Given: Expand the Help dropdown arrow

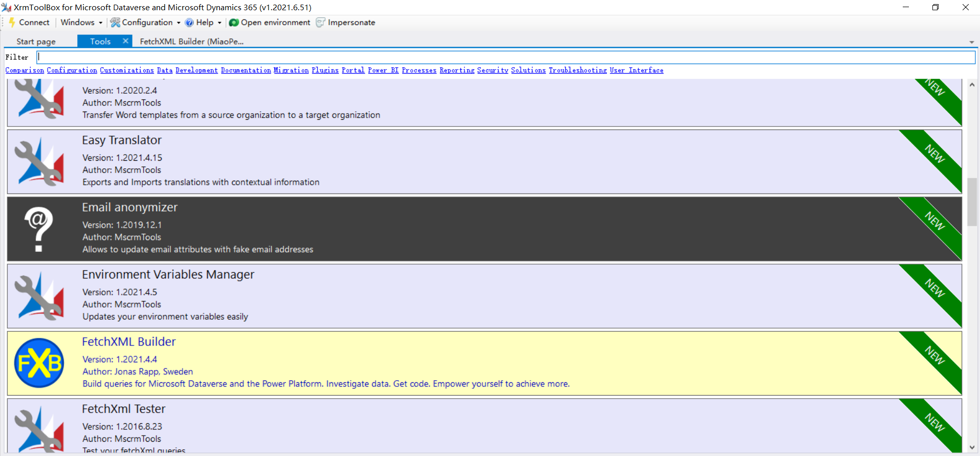Looking at the screenshot, I should coord(219,23).
